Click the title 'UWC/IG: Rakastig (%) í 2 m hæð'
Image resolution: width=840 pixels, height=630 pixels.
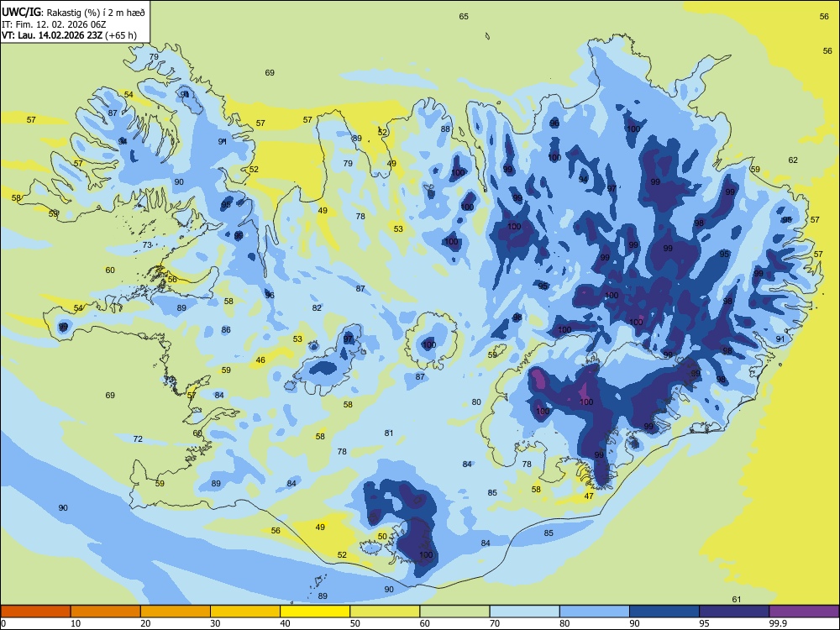pyautogui.click(x=73, y=13)
